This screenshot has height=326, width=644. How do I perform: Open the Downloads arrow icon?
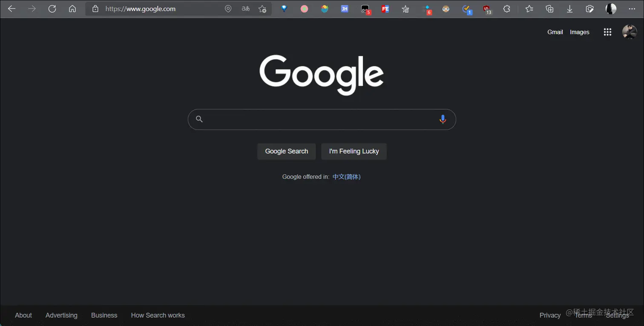[x=569, y=9]
